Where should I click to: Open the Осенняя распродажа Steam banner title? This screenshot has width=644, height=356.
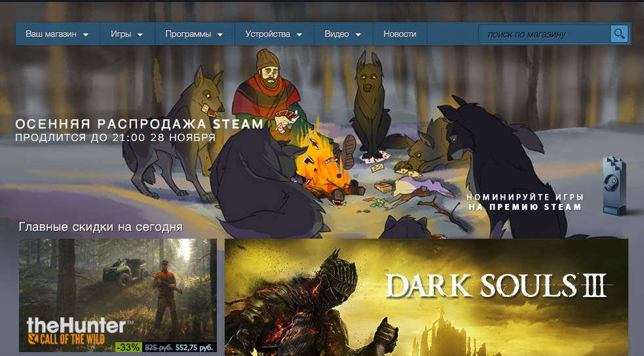139,124
